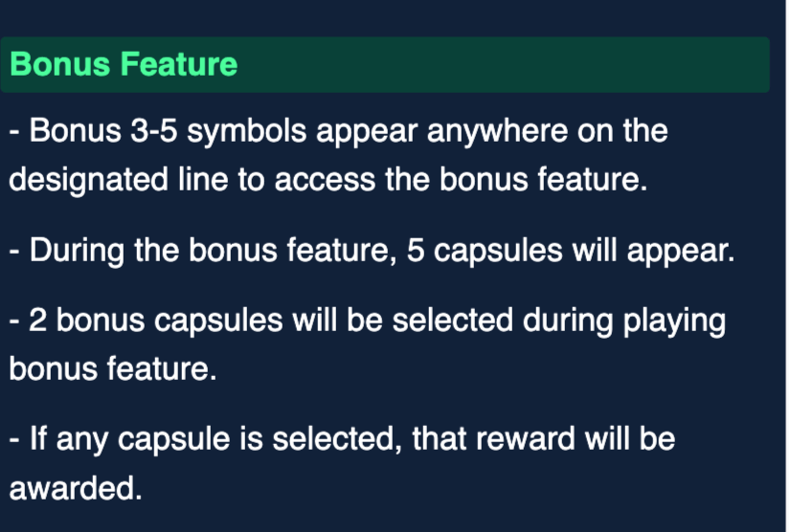Click the phrase 'that reward will be'

point(548,440)
